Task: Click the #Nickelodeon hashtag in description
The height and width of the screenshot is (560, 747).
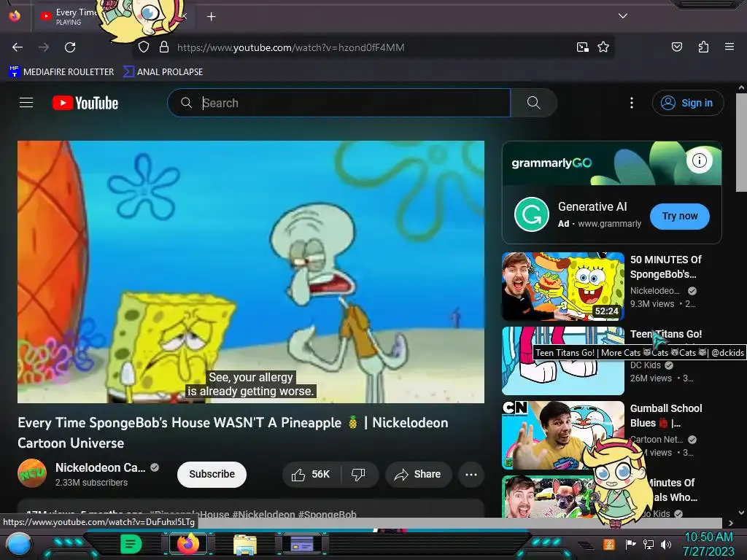Action: pos(263,514)
